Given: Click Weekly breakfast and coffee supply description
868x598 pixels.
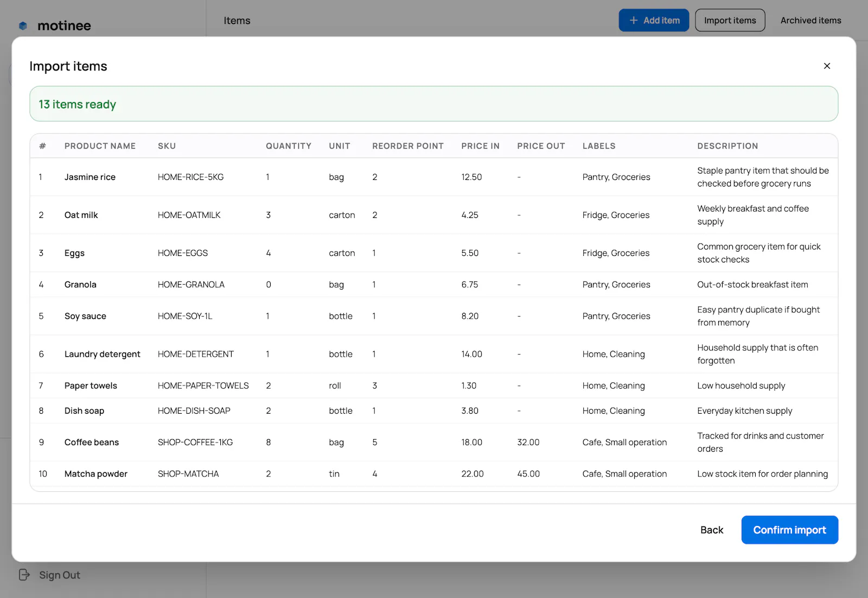Looking at the screenshot, I should tap(752, 215).
